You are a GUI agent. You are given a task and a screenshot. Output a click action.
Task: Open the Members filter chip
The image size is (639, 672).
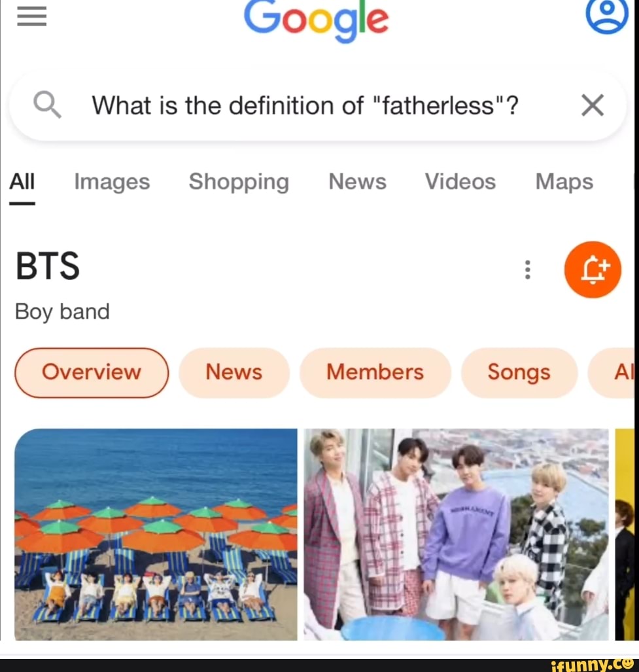tap(375, 372)
